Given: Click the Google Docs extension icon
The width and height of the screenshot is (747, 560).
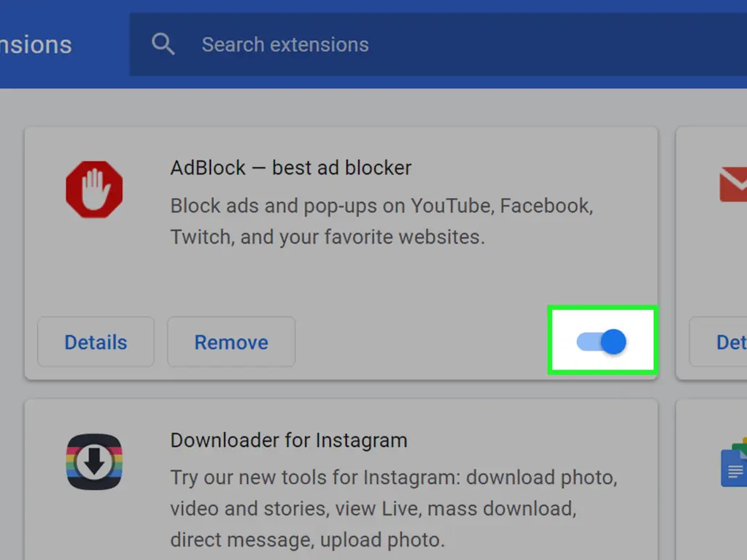Looking at the screenshot, I should [733, 463].
